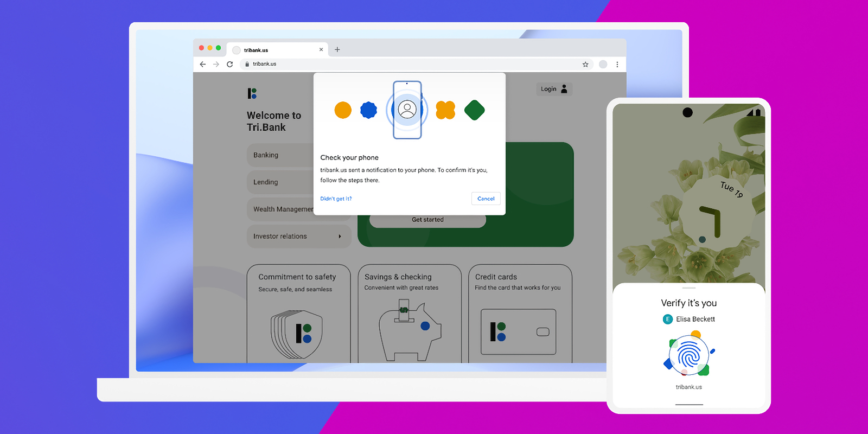Click the orange circle shape in dialog
The image size is (868, 434).
(343, 110)
